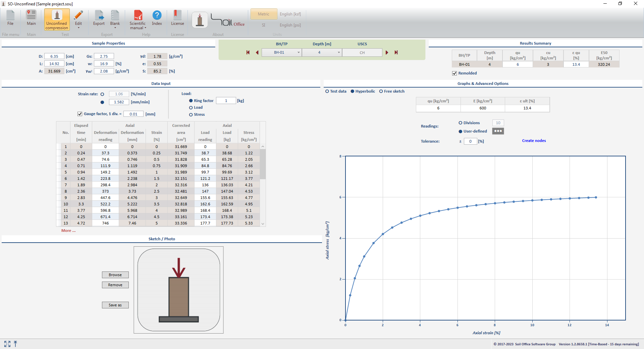Select the Unconfined compression test icon

pyautogui.click(x=57, y=19)
